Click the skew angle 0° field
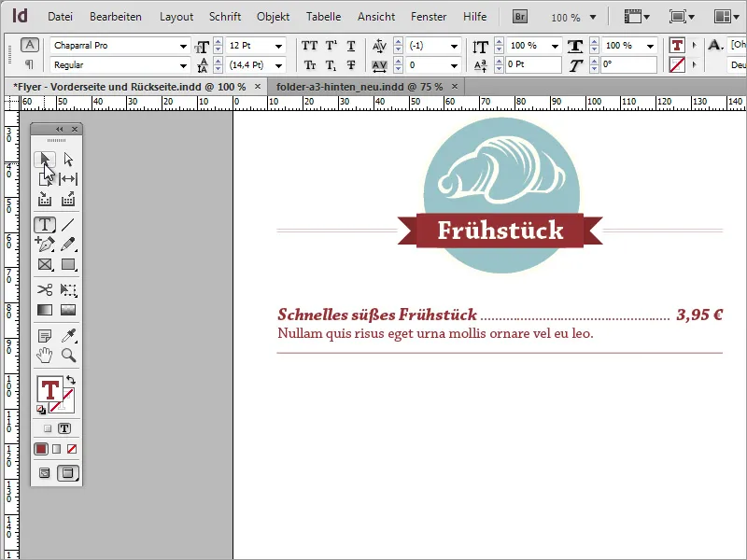Viewport: 747px width, 560px height. pyautogui.click(x=628, y=64)
